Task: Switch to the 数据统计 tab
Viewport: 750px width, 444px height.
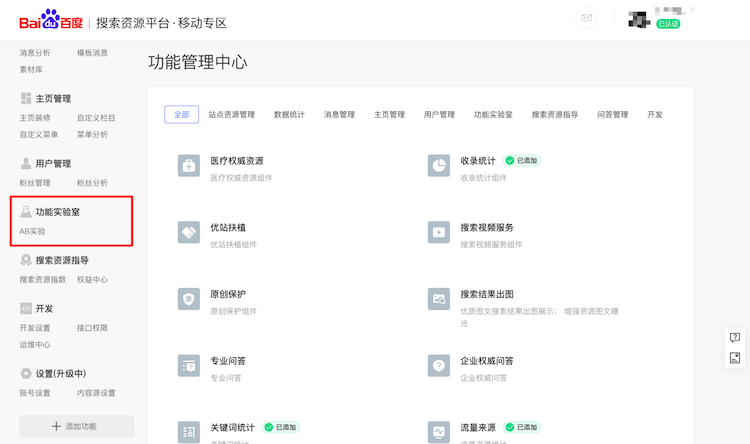Action: coord(290,115)
